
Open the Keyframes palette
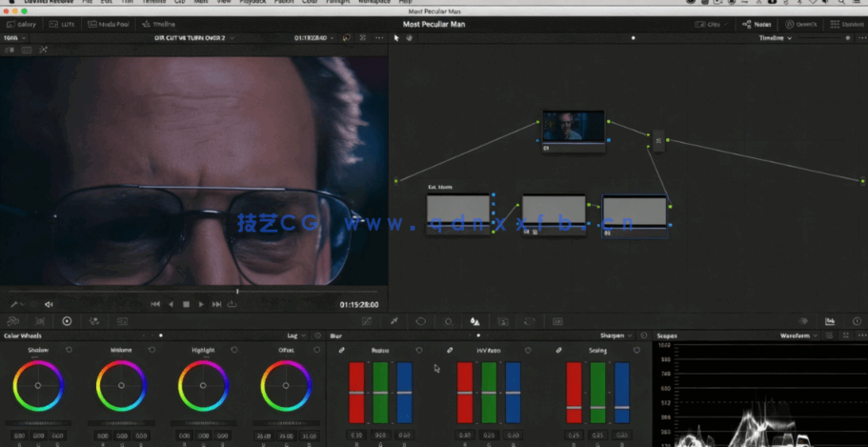[803, 321]
